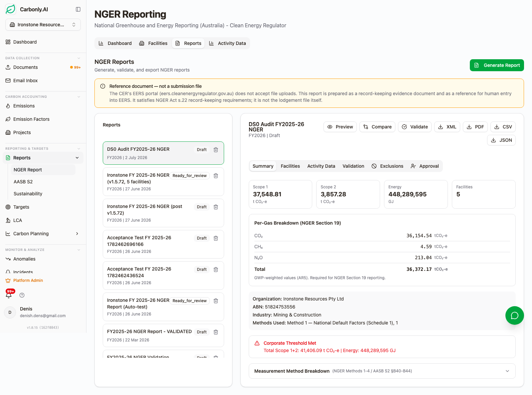Image resolution: width=532 pixels, height=395 pixels.
Task: Collapse the Reports submenu chevron
Action: (77, 158)
